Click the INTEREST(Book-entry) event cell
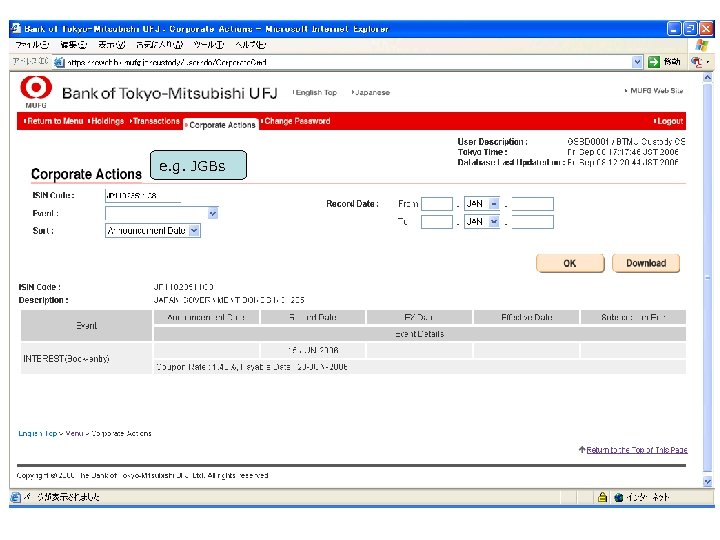 tap(86, 359)
